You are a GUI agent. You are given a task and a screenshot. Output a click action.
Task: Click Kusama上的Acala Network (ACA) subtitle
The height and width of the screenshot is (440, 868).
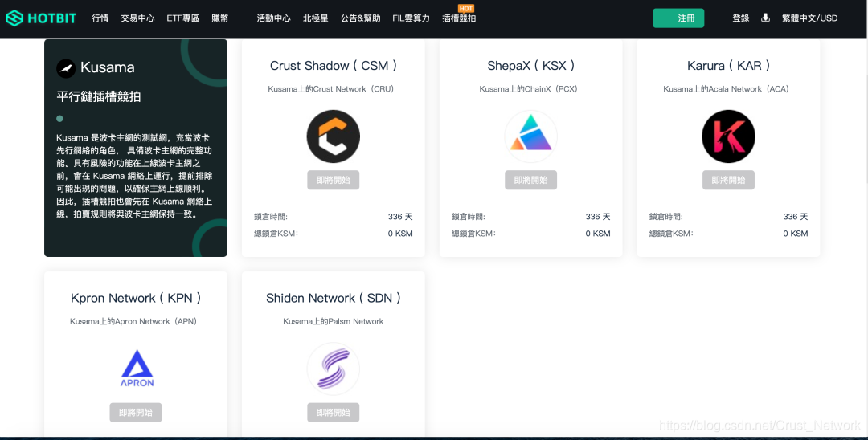727,89
